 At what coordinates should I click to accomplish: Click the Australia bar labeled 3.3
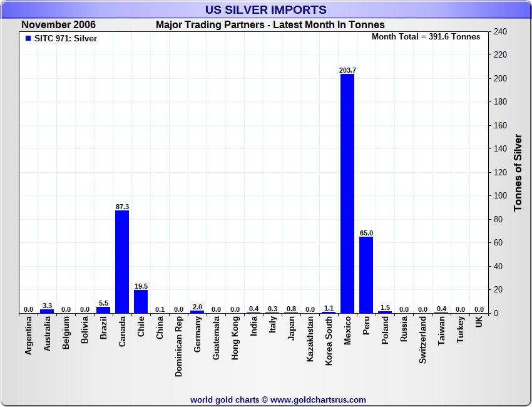(x=47, y=311)
